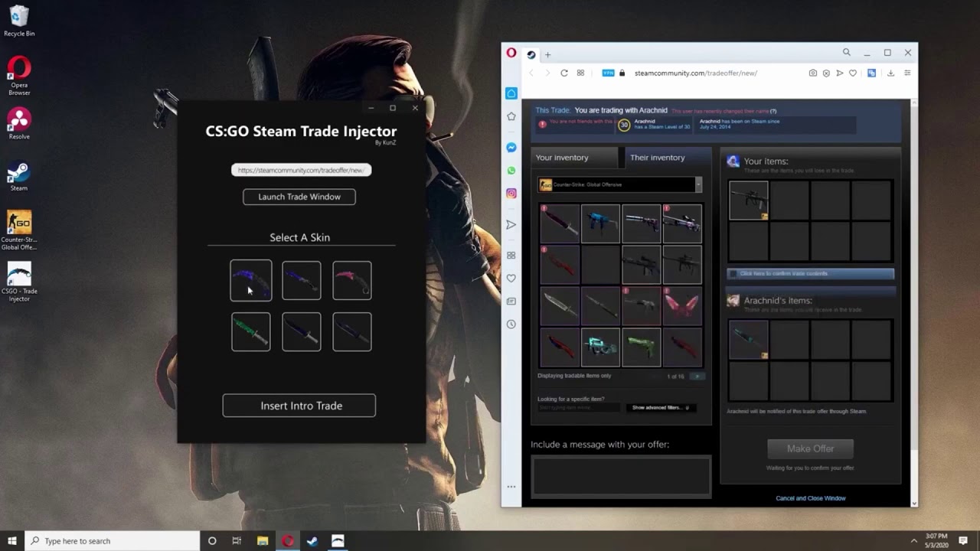The width and height of the screenshot is (980, 551).
Task: Select the pink butterfly knife item
Action: pyautogui.click(x=682, y=306)
